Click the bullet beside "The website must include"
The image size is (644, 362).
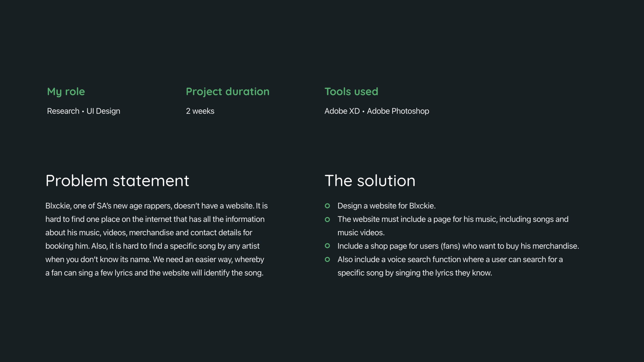[x=327, y=219]
